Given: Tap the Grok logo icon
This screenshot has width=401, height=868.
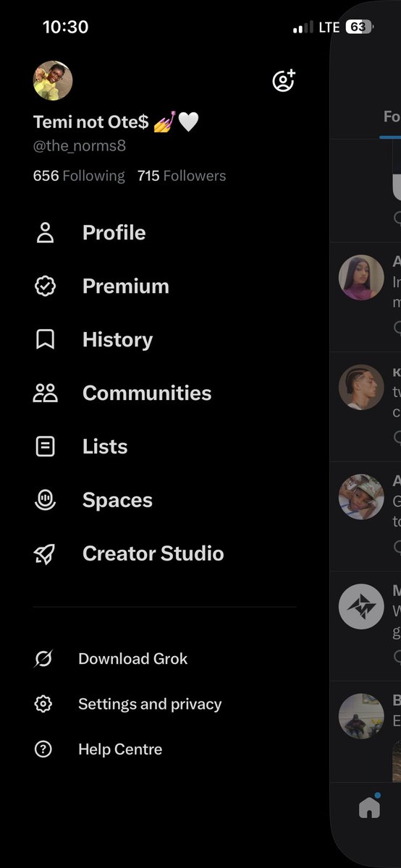Looking at the screenshot, I should click(43, 659).
